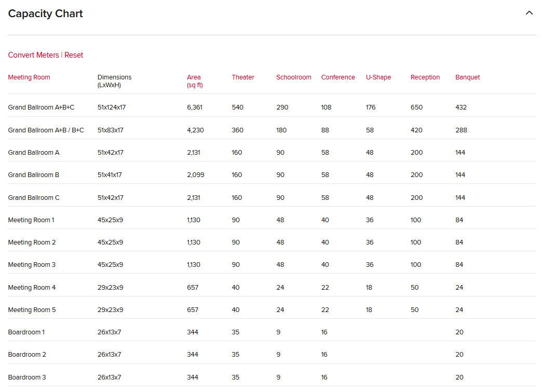The height and width of the screenshot is (392, 542).
Task: Sort by Reception column header
Action: click(425, 77)
